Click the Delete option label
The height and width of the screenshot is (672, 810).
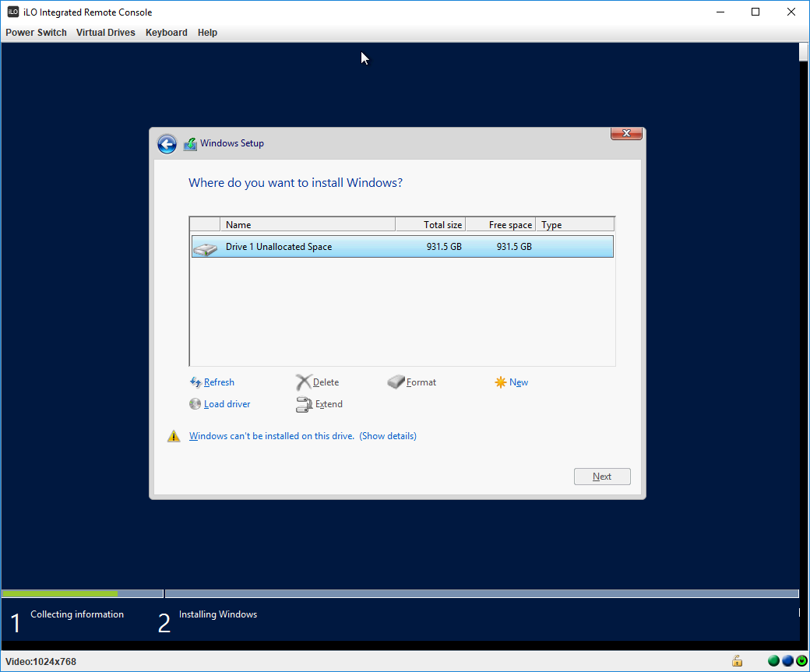[326, 382]
